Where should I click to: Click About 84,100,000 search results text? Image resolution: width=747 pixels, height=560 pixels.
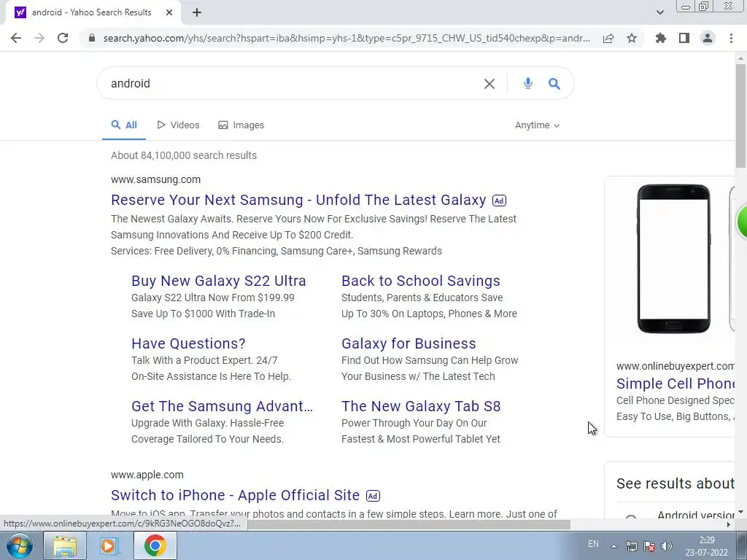184,155
